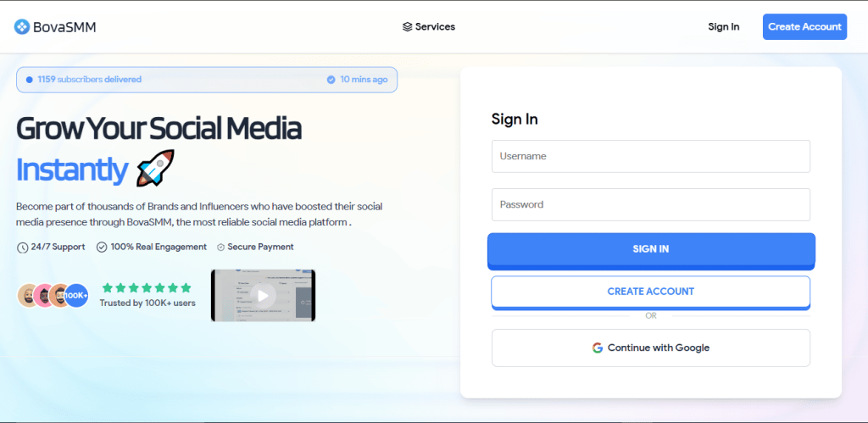Click the 24/7 Support clock icon
Image resolution: width=868 pixels, height=423 pixels.
[x=22, y=248]
